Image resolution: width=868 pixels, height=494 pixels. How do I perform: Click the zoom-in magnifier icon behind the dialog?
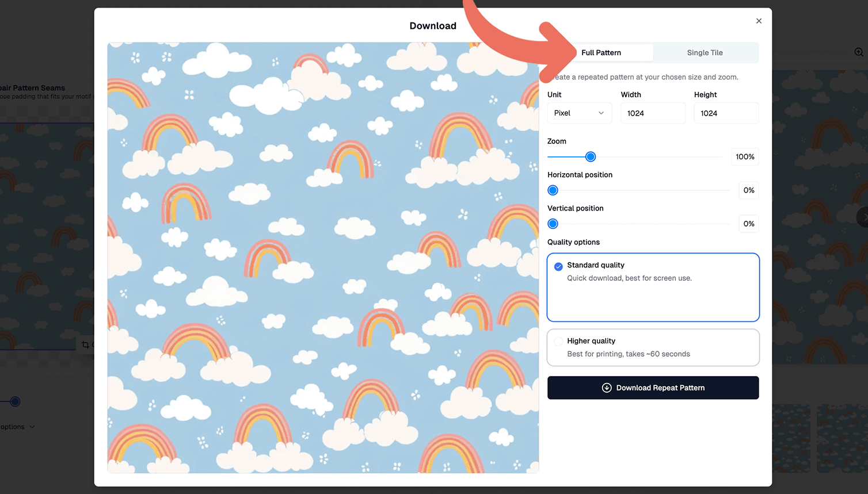pos(858,52)
